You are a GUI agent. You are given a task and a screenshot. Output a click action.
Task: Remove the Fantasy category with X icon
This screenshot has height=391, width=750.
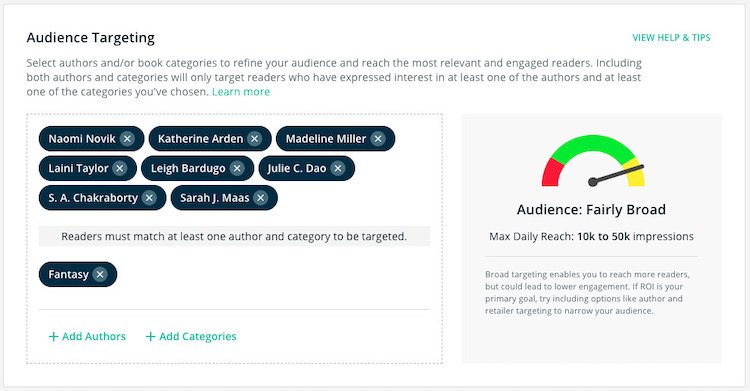pos(99,275)
